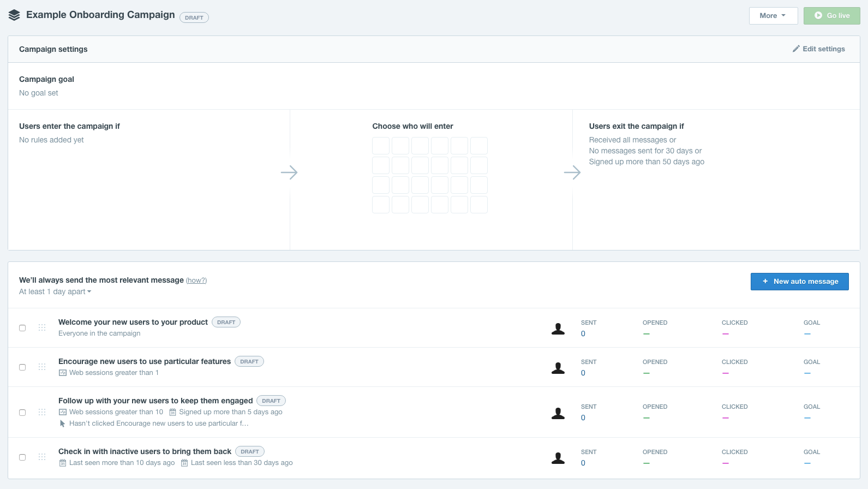Click the Go live button
The width and height of the screenshot is (868, 489).
pyautogui.click(x=831, y=15)
